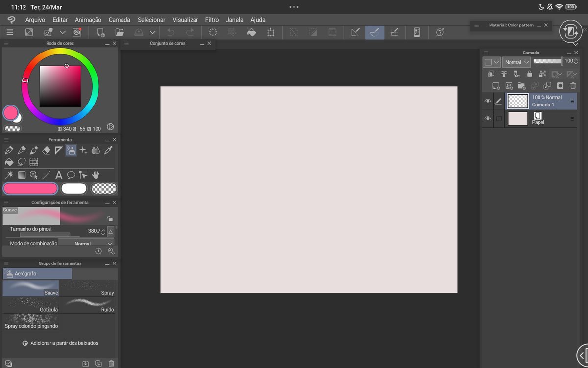The height and width of the screenshot is (368, 588).
Task: Select the Figure line tool
Action: point(47,175)
